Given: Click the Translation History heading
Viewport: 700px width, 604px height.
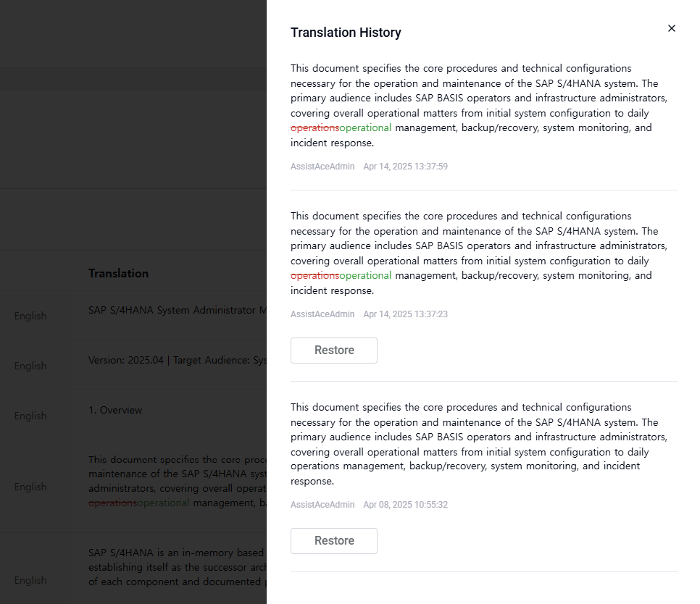Looking at the screenshot, I should pos(346,33).
